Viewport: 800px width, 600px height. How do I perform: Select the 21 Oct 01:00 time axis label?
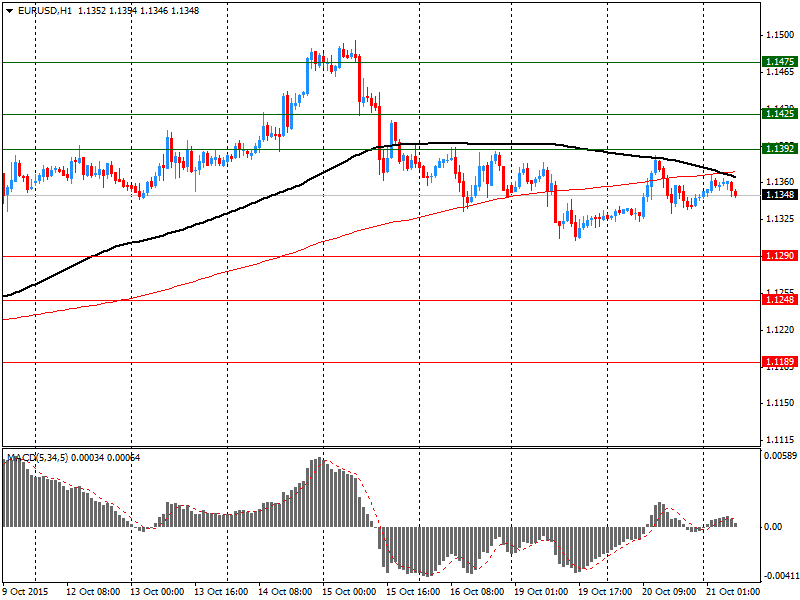[733, 591]
